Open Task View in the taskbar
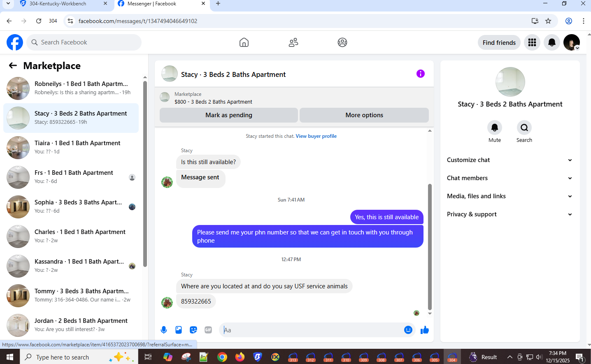This screenshot has height=364, width=591. 148,357
